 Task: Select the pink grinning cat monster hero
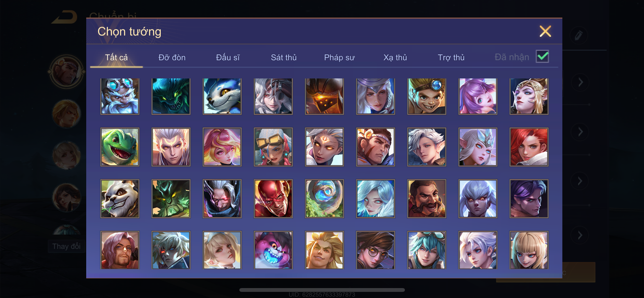(x=273, y=250)
